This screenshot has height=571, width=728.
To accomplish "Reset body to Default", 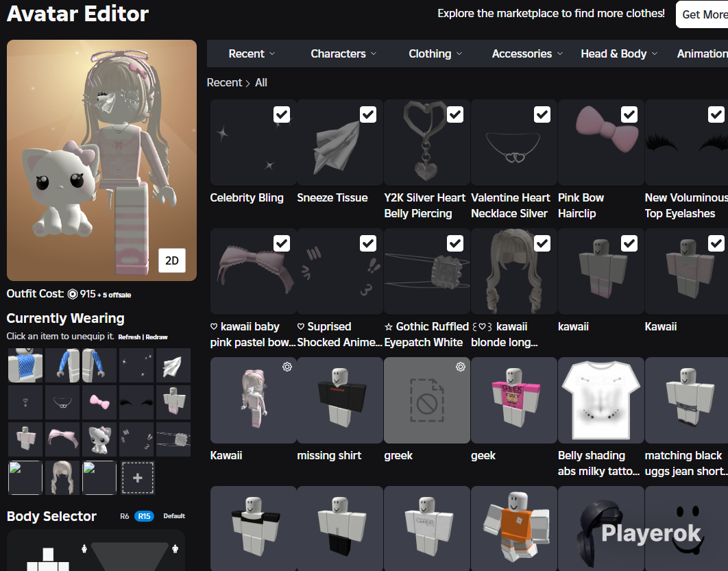I will pos(174,516).
